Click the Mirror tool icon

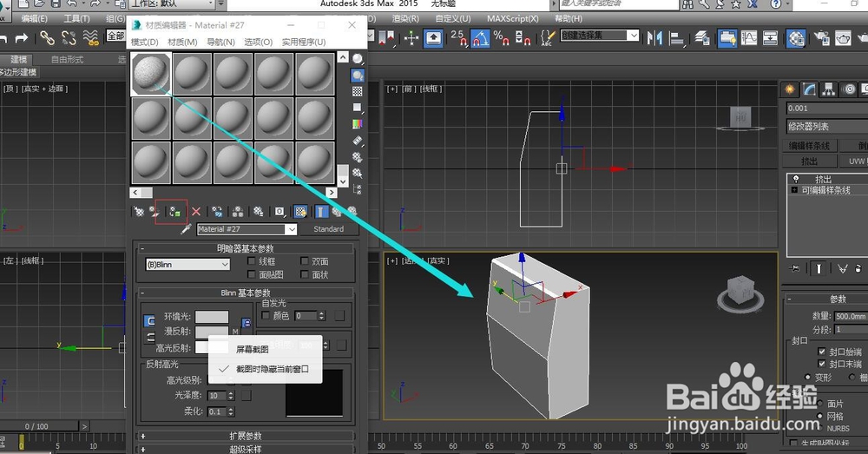654,38
